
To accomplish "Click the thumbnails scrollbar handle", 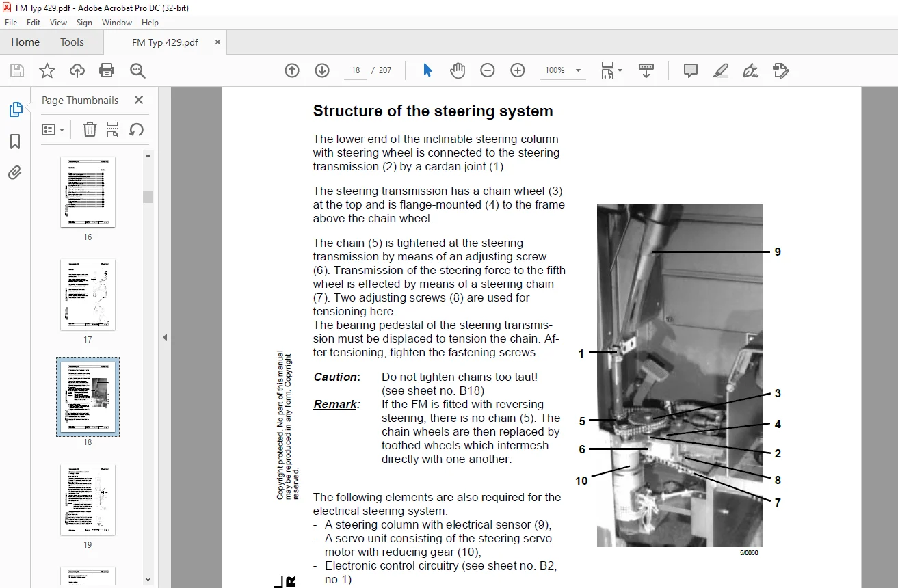I will point(148,197).
